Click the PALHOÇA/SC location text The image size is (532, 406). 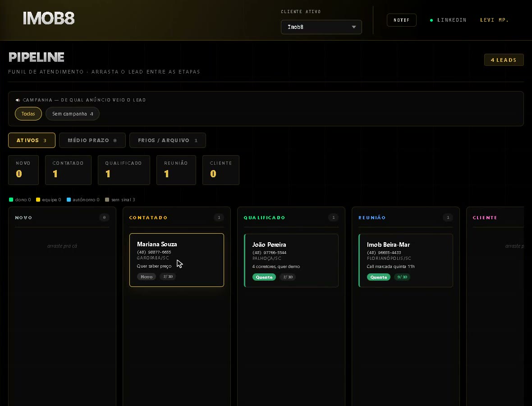(x=267, y=258)
